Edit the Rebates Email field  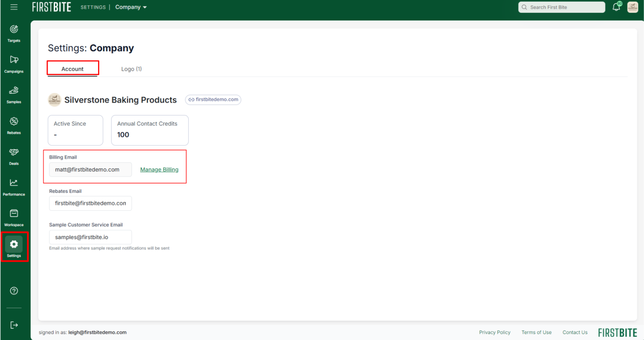(x=90, y=203)
